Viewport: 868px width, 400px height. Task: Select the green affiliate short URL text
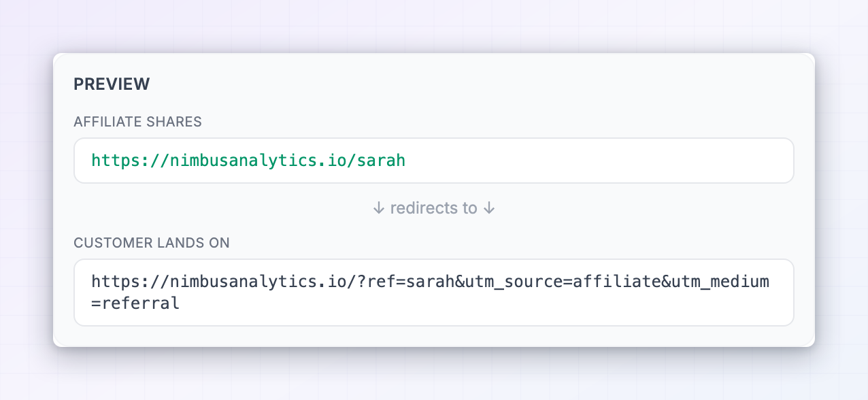[248, 161]
